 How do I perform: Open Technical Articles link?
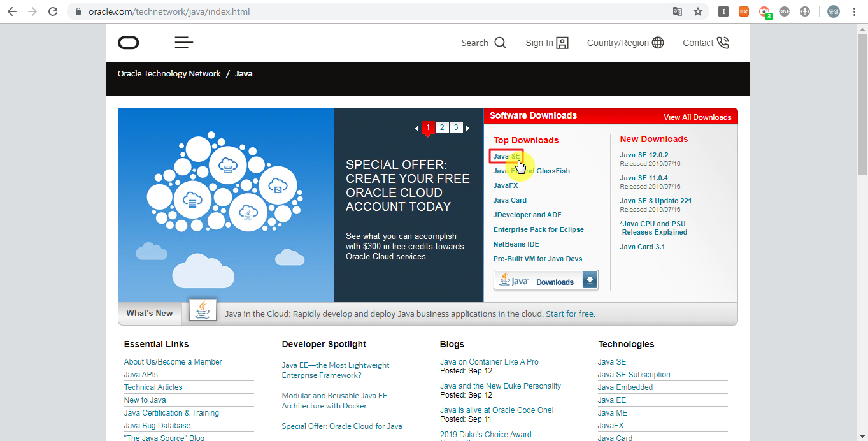tap(153, 387)
